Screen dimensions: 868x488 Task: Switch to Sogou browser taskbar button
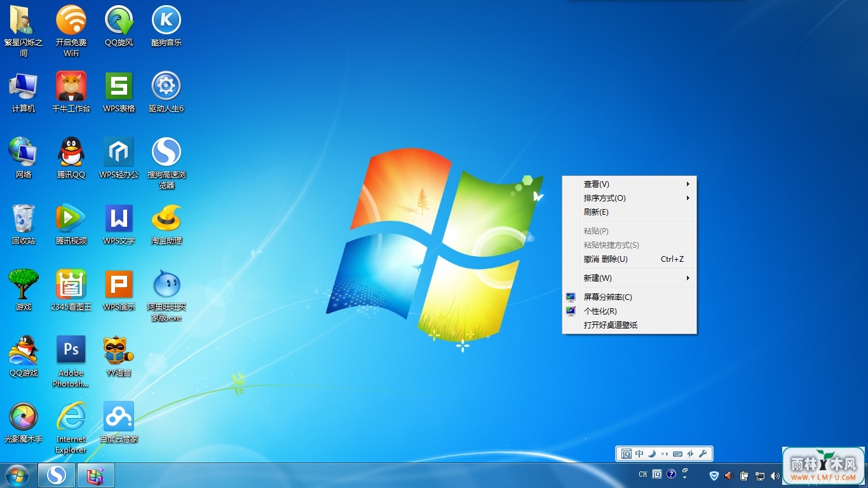point(56,475)
